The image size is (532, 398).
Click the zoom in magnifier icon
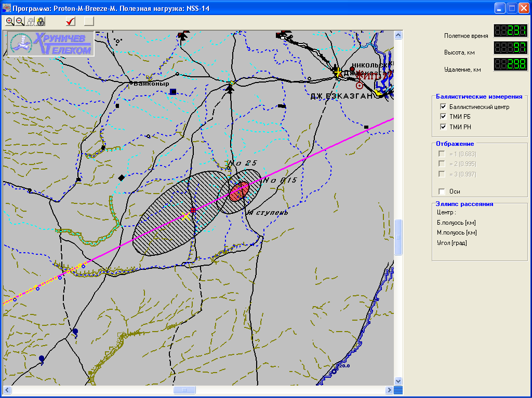click(10, 21)
